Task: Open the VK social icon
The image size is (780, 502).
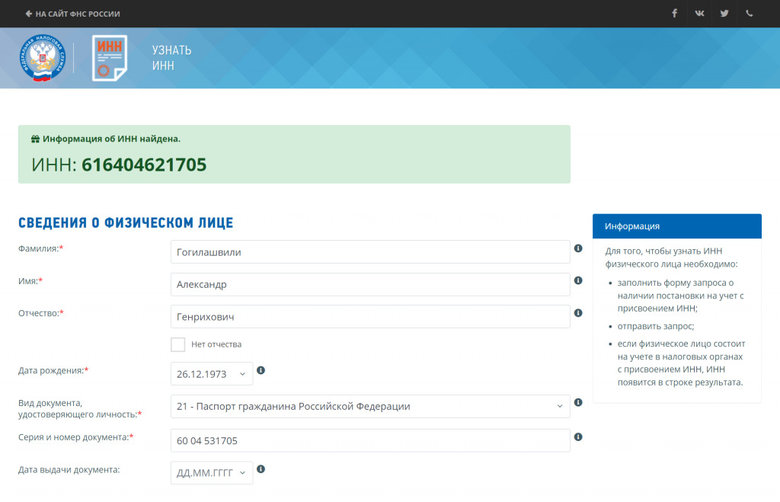Action: (699, 14)
